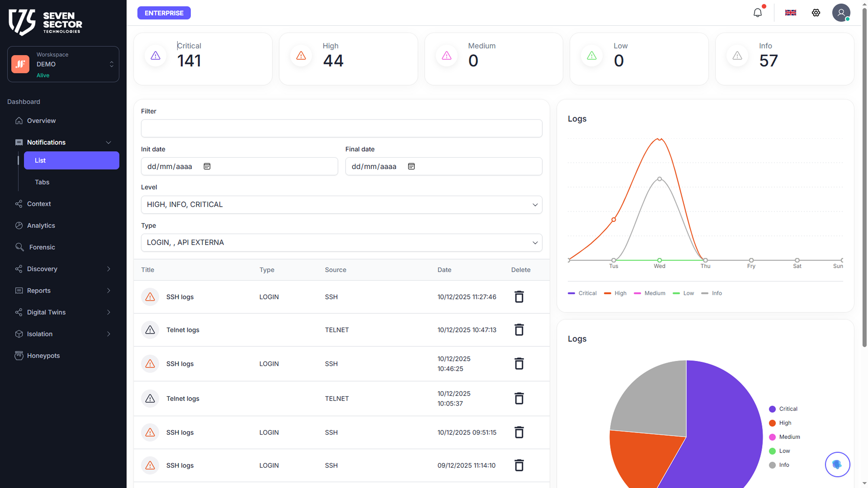Open the Tabs notifications submenu item
Viewport: 868px width, 488px height.
pyautogui.click(x=42, y=182)
